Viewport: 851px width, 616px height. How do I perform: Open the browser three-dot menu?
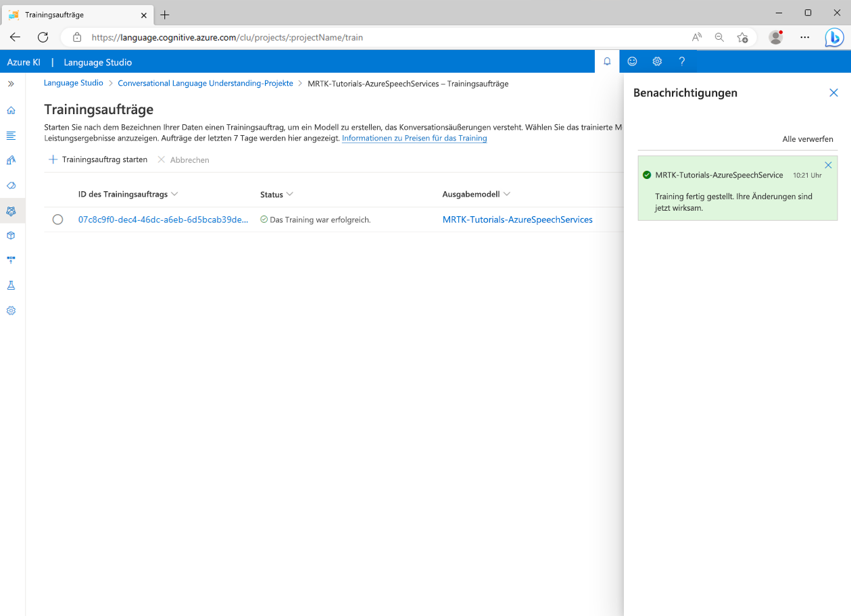[x=804, y=38]
